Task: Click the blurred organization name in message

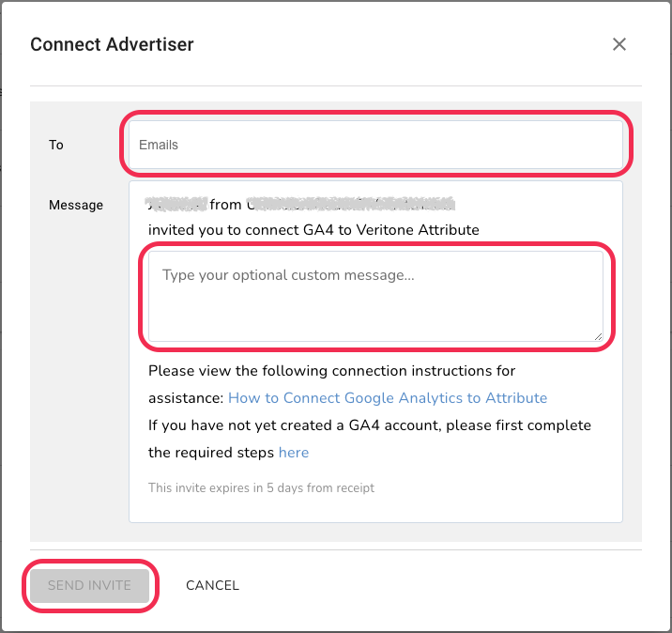Action: [351, 203]
